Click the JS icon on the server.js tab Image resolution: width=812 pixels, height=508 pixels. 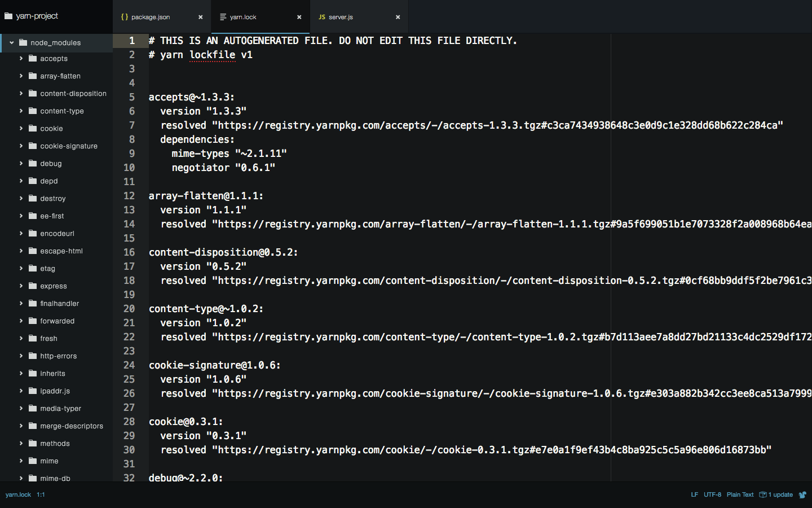(321, 17)
